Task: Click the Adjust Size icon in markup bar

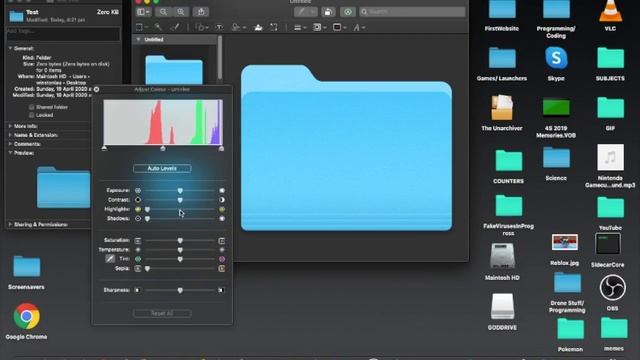Action: pos(274,27)
